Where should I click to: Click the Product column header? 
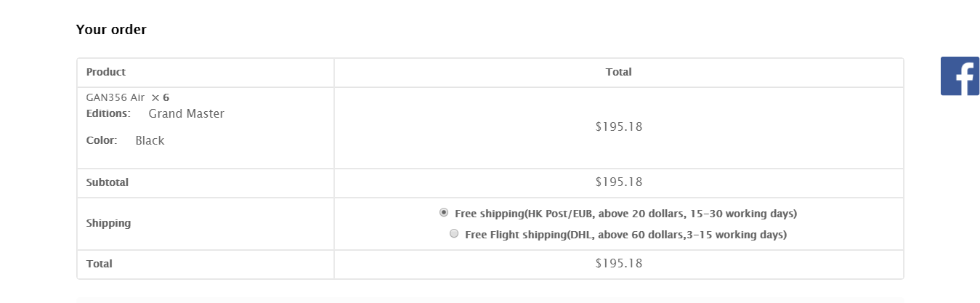[x=106, y=72]
